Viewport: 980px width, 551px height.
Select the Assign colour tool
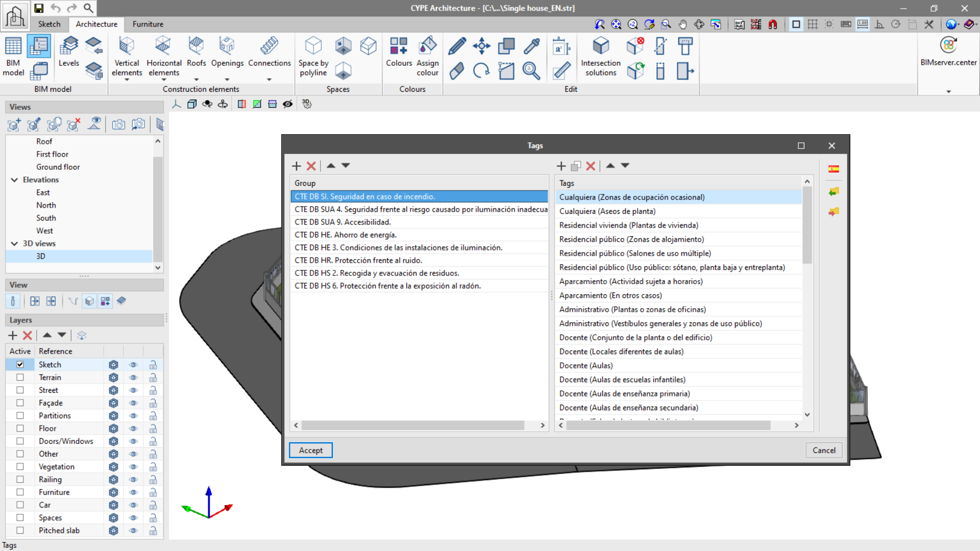coord(427,57)
